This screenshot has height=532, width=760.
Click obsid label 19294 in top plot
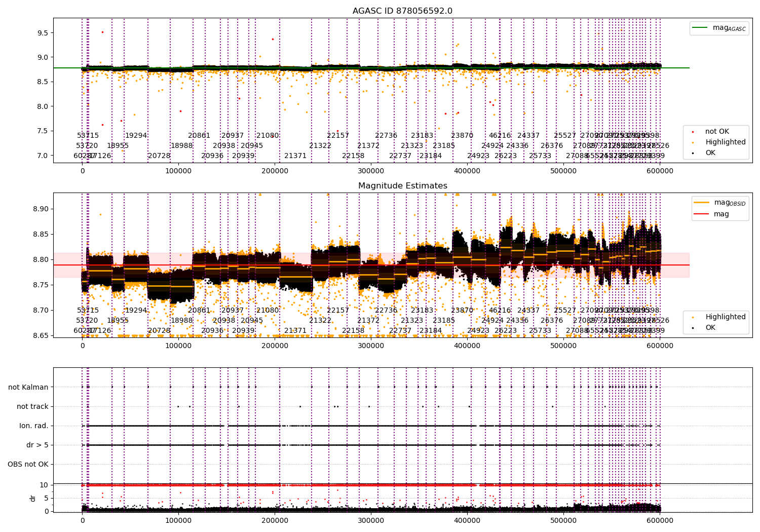(x=136, y=136)
